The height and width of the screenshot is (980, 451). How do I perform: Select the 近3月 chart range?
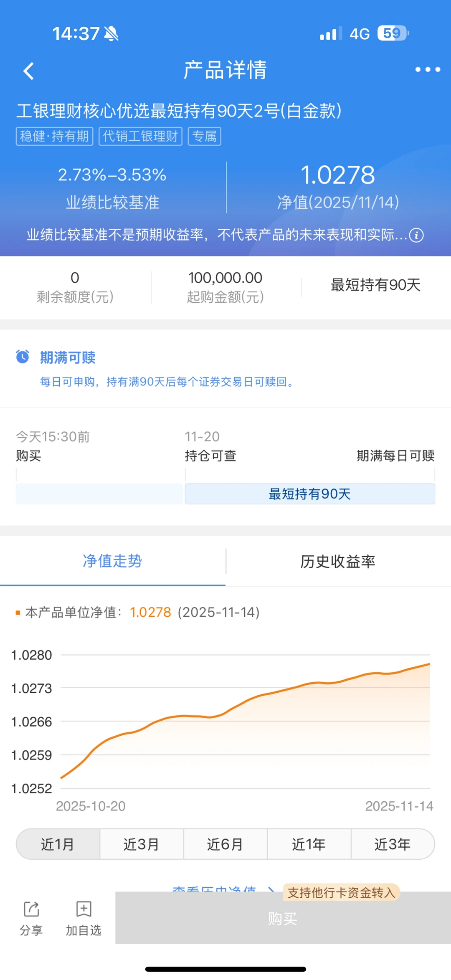click(x=142, y=844)
